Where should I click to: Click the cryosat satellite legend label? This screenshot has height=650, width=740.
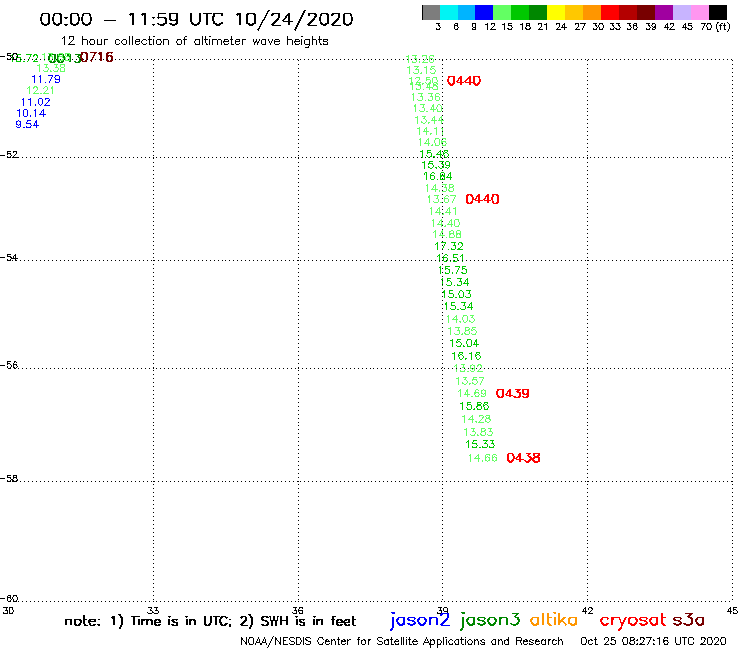(633, 620)
